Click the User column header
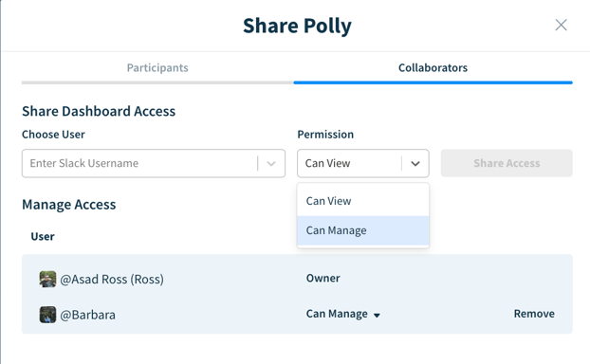 pyautogui.click(x=43, y=237)
